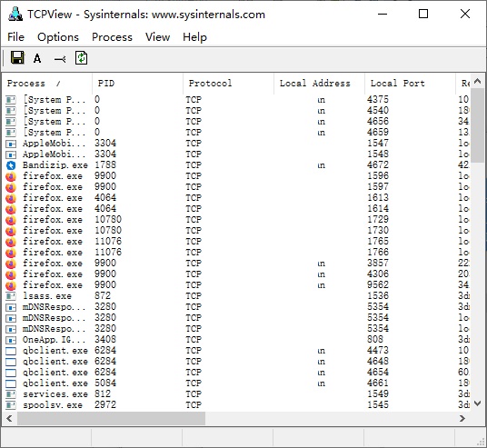The image size is (487, 448).
Task: Open the Help menu
Action: click(194, 37)
